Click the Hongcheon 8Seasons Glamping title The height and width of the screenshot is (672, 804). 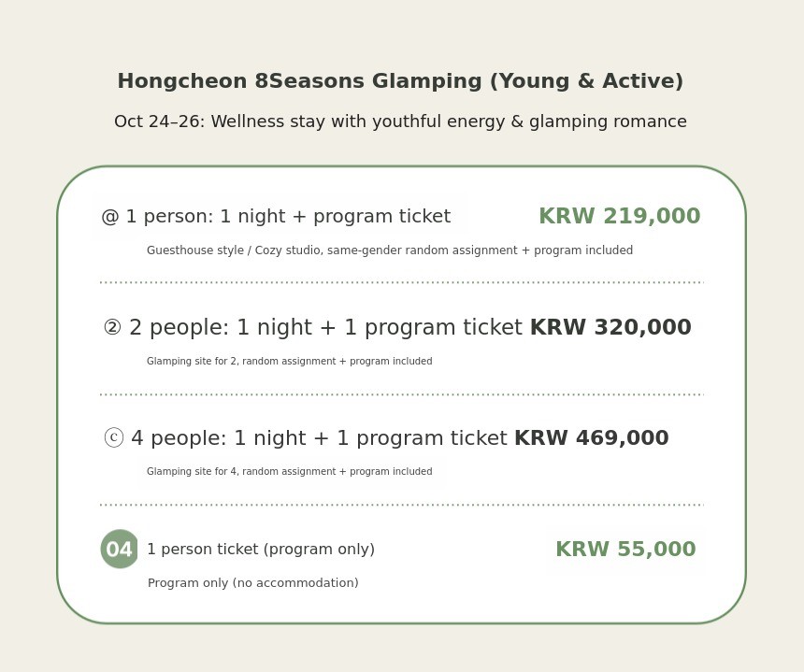pos(400,82)
